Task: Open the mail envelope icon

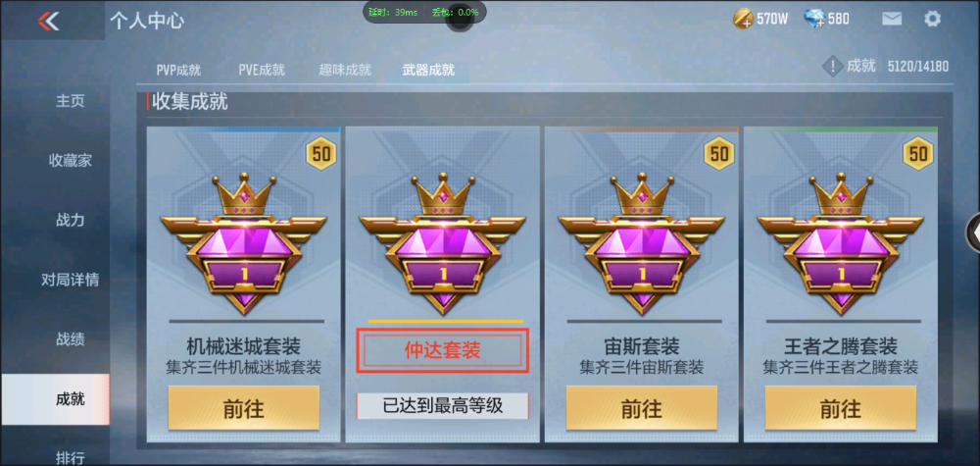Action: click(x=892, y=19)
